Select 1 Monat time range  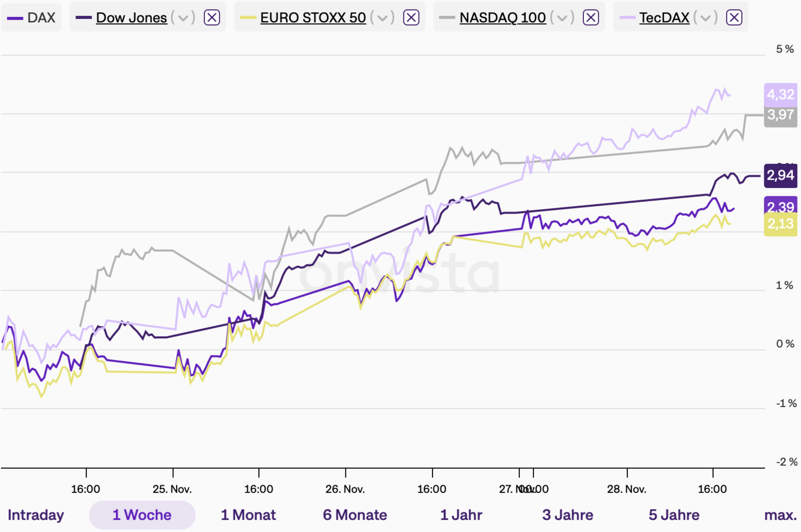pyautogui.click(x=248, y=515)
